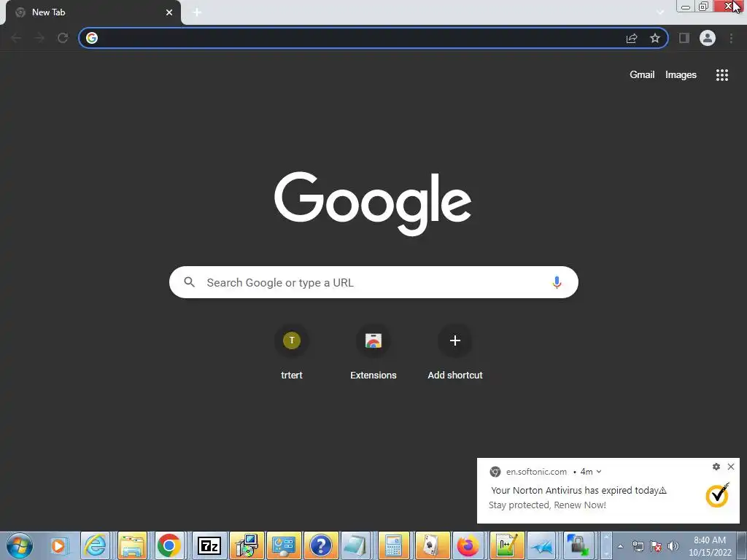Click the share this page icon
Image resolution: width=747 pixels, height=560 pixels.
(x=632, y=38)
